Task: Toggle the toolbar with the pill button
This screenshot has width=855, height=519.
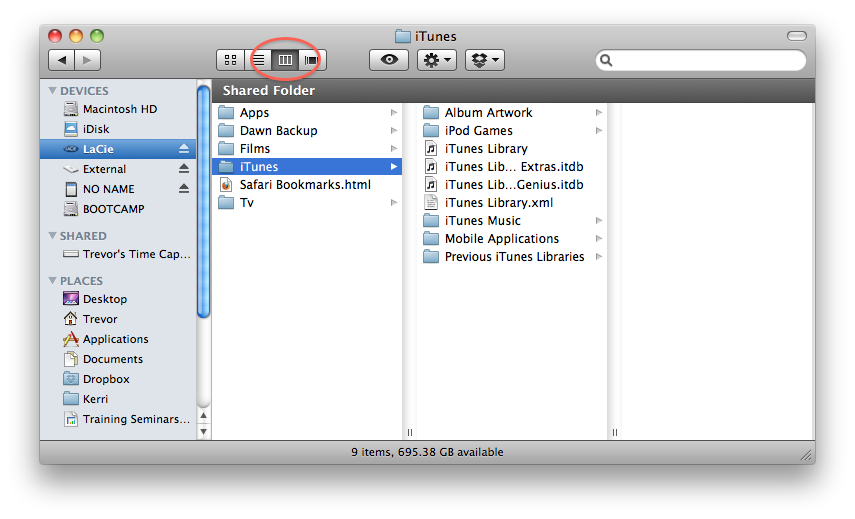Action: (x=797, y=36)
